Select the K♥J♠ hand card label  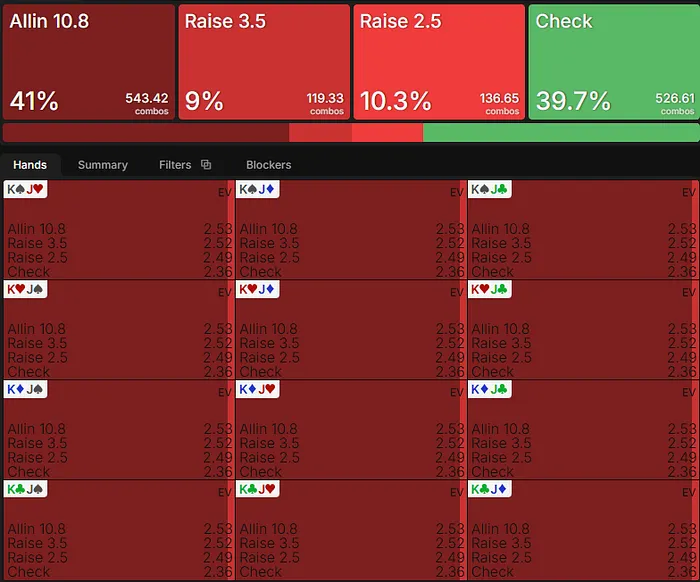tap(25, 289)
